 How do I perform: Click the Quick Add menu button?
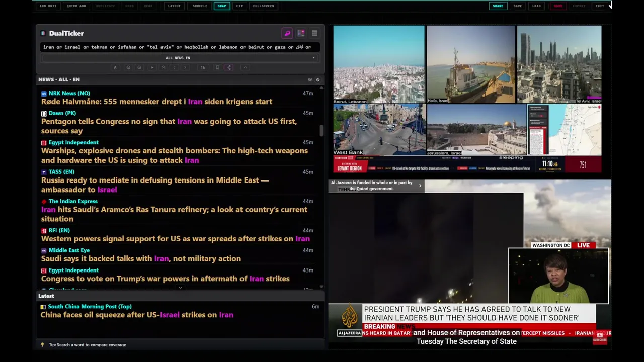tap(76, 6)
